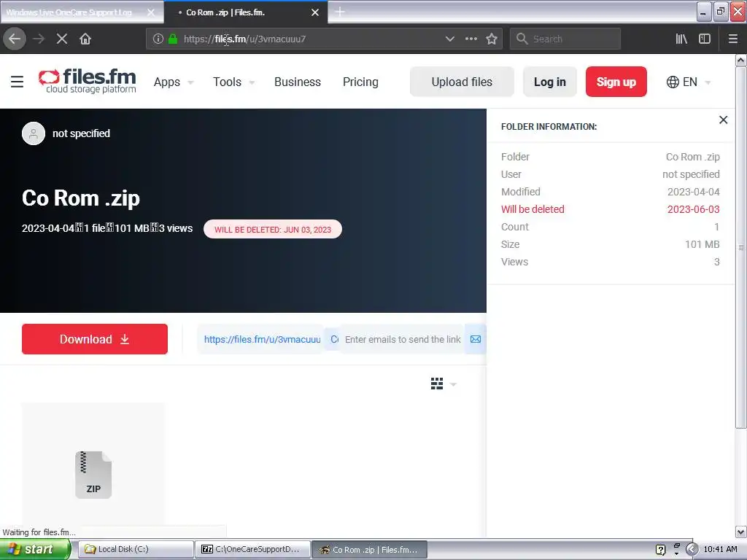Select Co Rom .zip Files.fm taskbar button

369,549
